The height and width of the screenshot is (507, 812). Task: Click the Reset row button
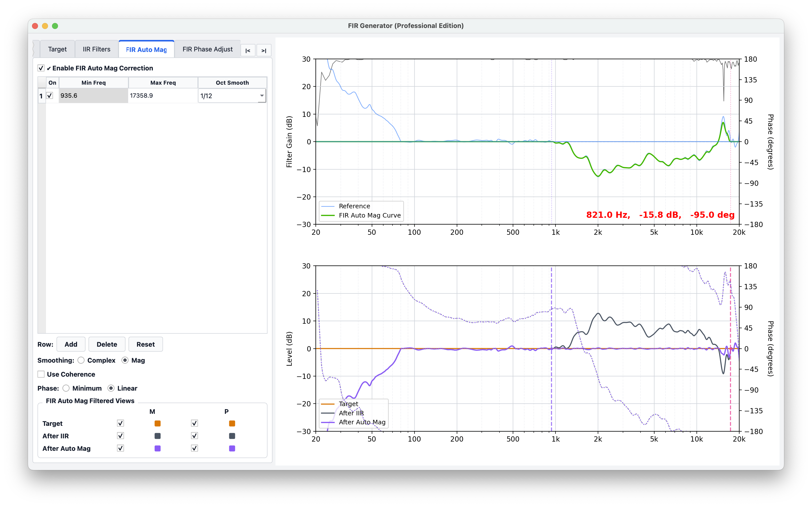(145, 344)
